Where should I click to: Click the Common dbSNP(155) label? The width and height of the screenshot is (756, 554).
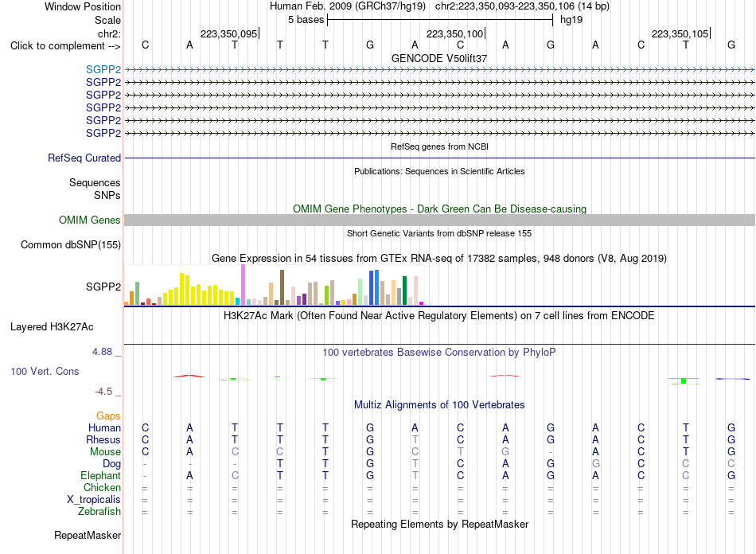(70, 244)
